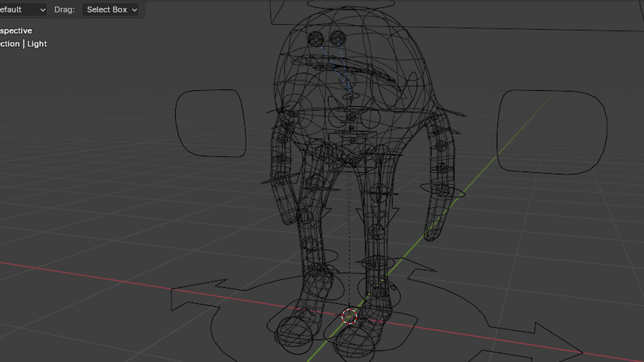Click the Perspective view text label

coord(16,31)
